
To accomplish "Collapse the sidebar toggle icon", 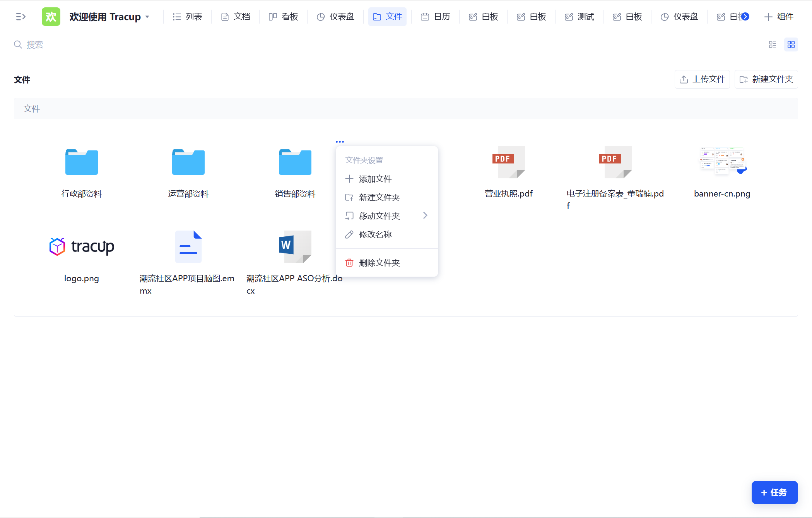I will click(x=21, y=17).
